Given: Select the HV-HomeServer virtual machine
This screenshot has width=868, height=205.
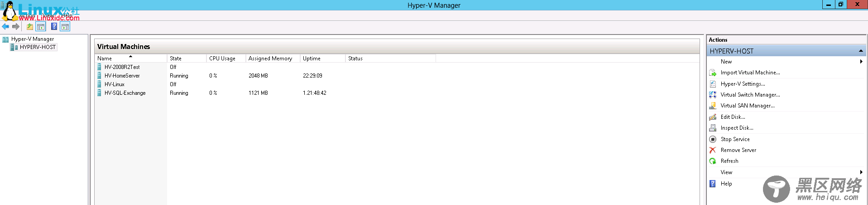Looking at the screenshot, I should click(122, 76).
